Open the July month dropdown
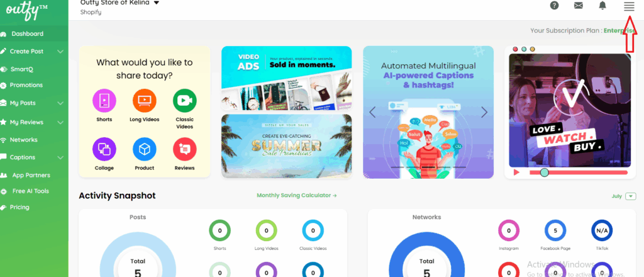644x277 pixels. 630,196
